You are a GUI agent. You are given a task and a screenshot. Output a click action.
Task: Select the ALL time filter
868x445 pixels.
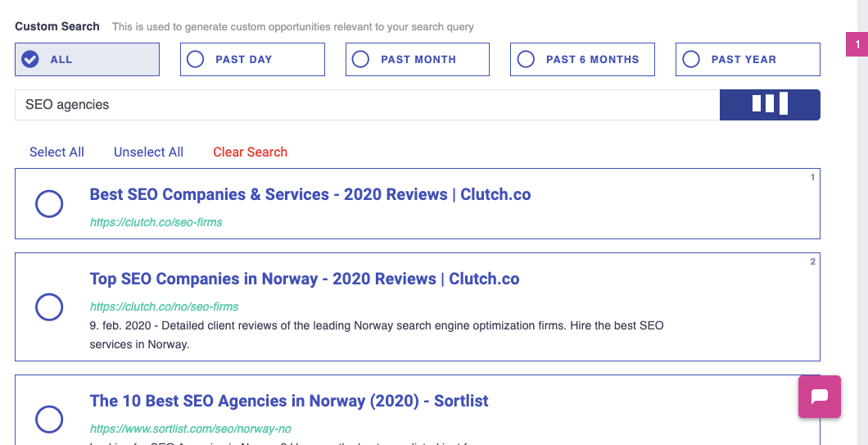(87, 59)
